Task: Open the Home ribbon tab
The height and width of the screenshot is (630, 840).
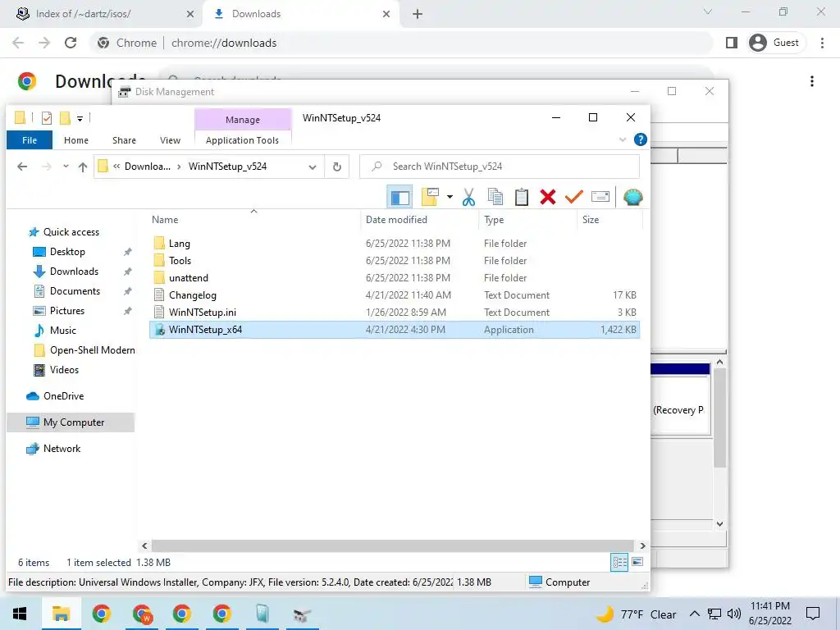Action: coord(76,140)
